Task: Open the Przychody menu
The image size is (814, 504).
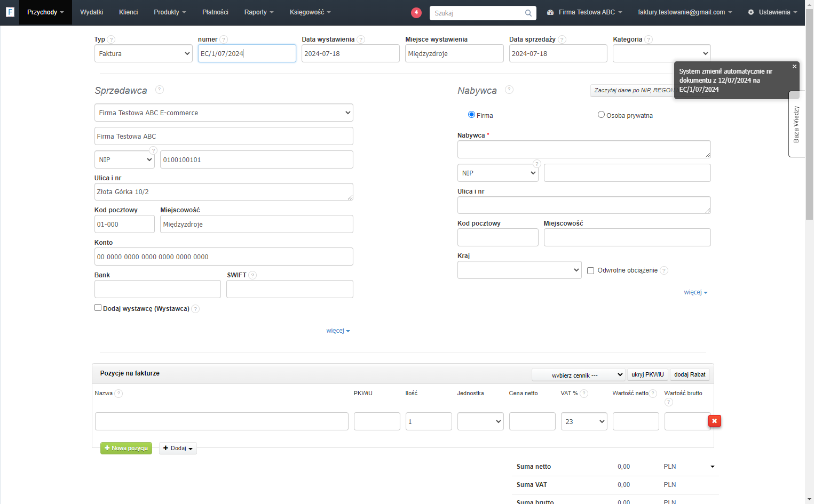Action: (x=45, y=12)
